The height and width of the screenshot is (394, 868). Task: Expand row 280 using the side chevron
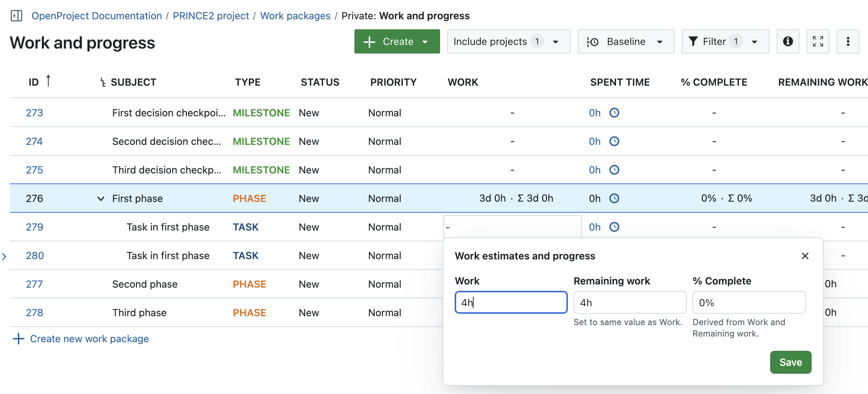pyautogui.click(x=5, y=256)
